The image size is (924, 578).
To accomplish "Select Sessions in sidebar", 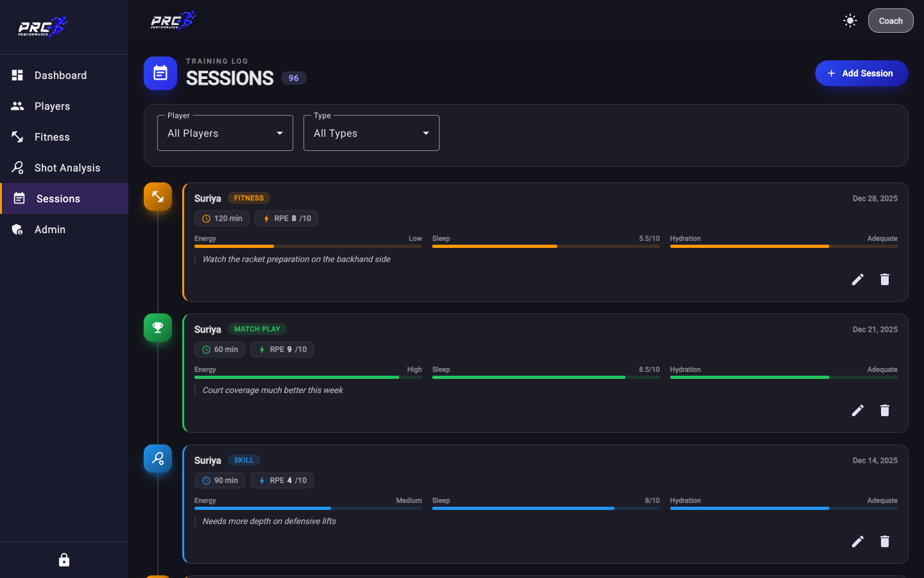I will pos(64,198).
